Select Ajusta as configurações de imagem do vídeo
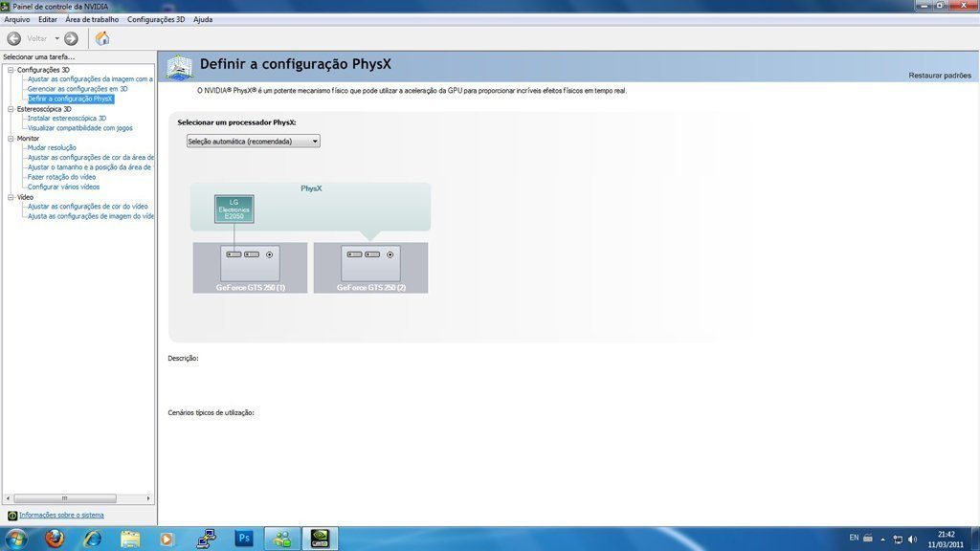Screen dimensions: 980x551 [91, 216]
